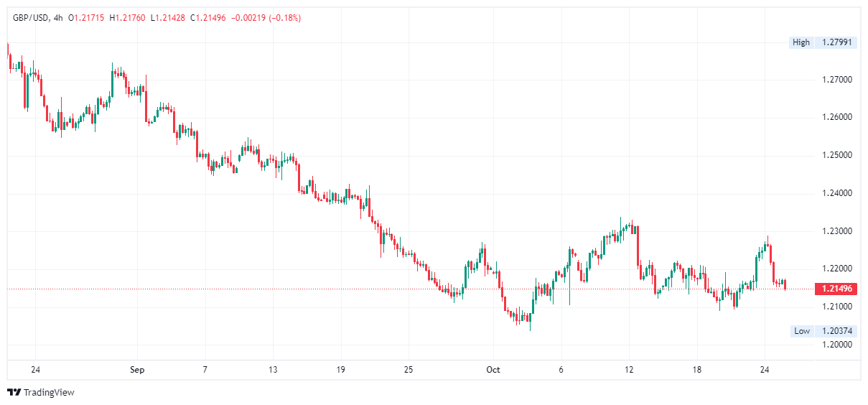Select the 19 date on the time axis
Image resolution: width=868 pixels, height=405 pixels.
[x=340, y=370]
